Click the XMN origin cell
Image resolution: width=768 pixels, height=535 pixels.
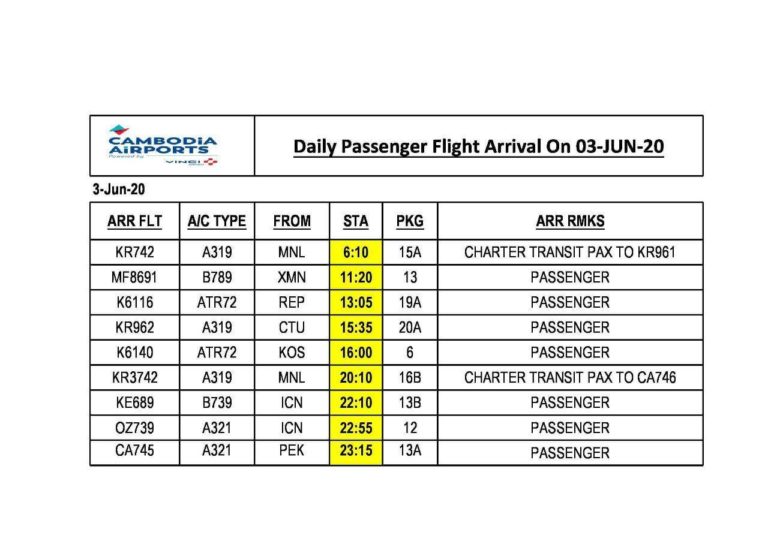click(292, 277)
